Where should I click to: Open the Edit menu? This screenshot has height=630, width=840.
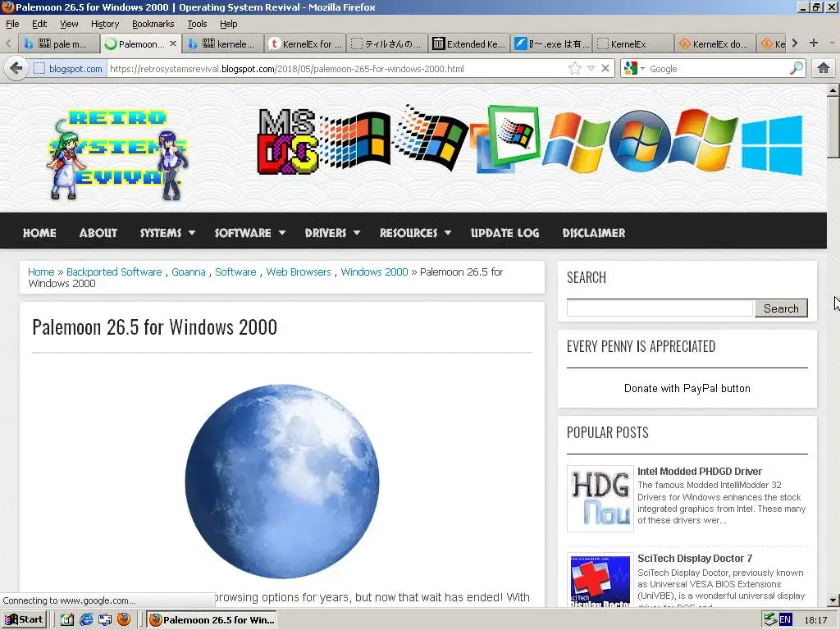39,24
